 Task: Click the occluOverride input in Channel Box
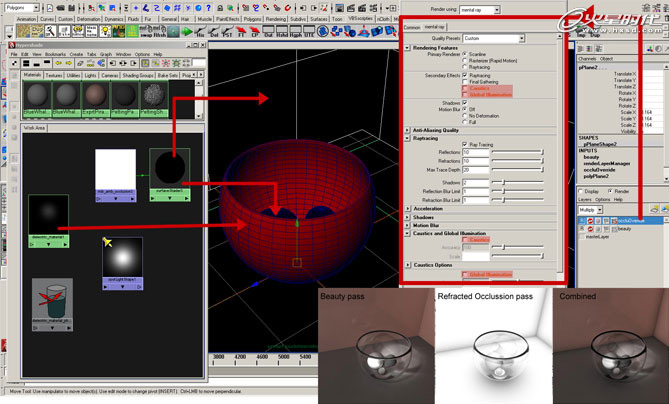pos(599,170)
